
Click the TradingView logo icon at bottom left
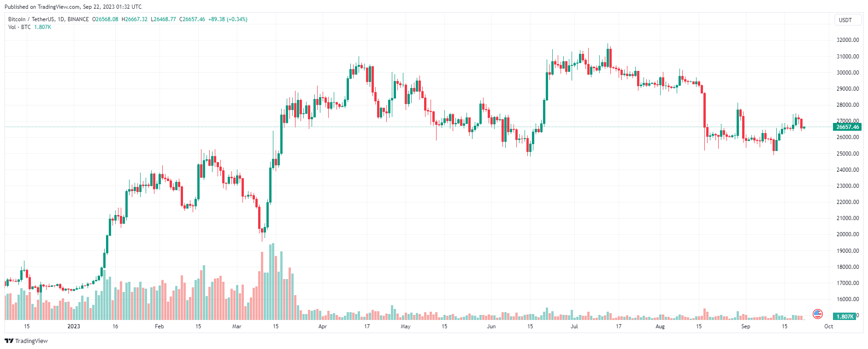(x=9, y=341)
